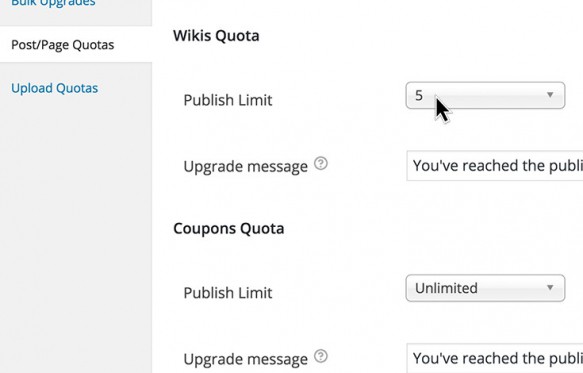Click the value 5 in the Wikis limit select
Screen dimensions: 583x373
[419, 96]
